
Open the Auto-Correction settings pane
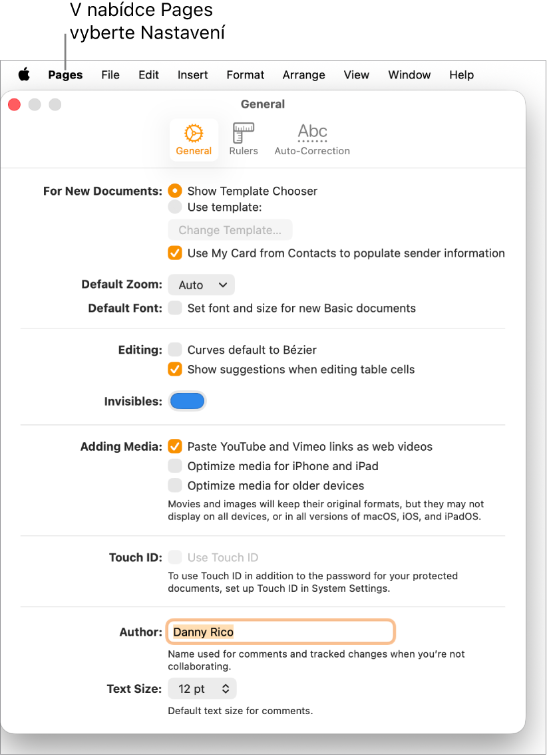[x=312, y=140]
